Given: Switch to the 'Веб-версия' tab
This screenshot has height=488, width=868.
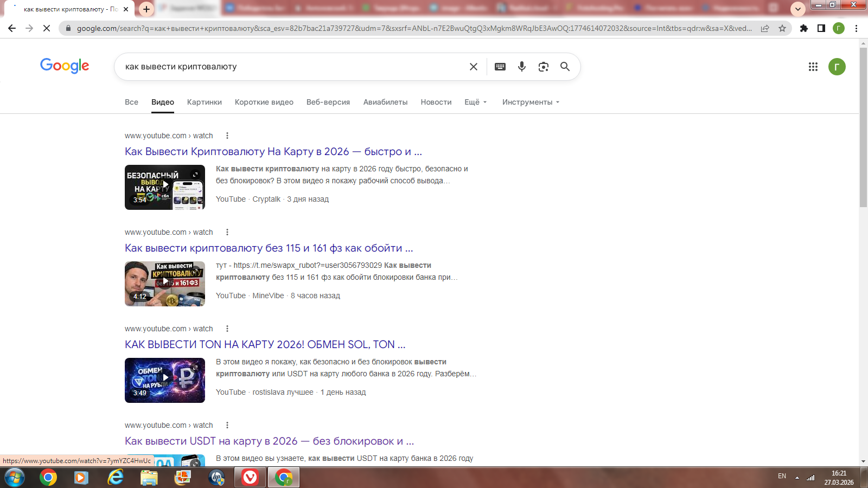Looking at the screenshot, I should coord(328,102).
